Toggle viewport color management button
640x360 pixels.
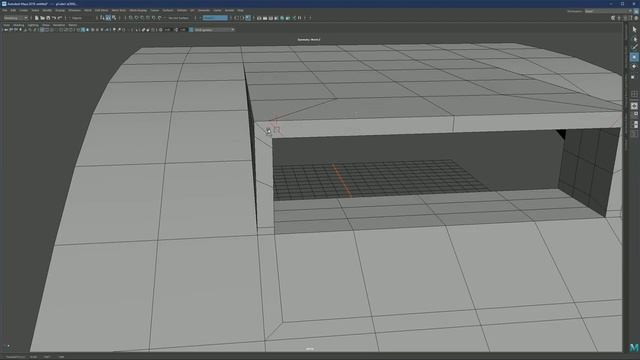pyautogui.click(x=191, y=30)
